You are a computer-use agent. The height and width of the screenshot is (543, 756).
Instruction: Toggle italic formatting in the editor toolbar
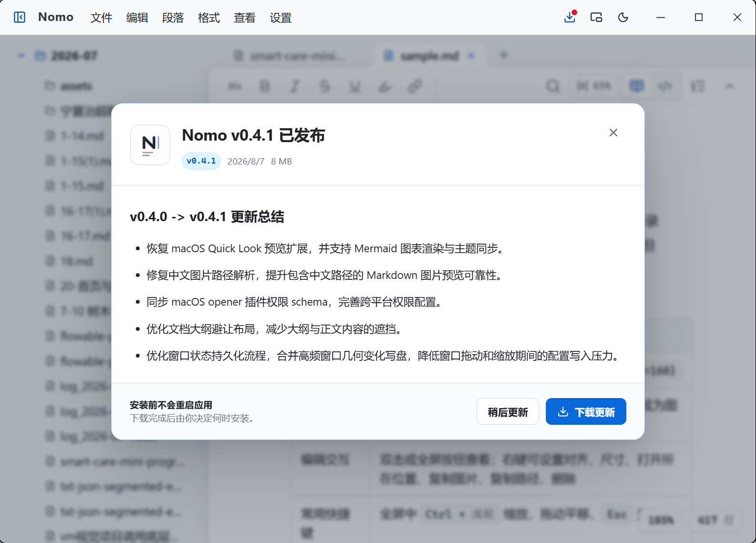(295, 86)
